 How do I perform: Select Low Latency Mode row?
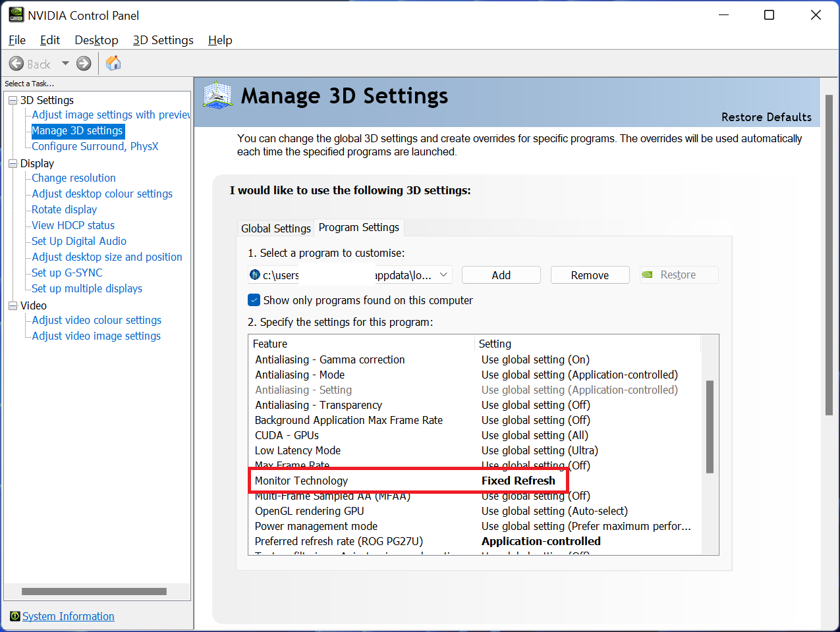pos(474,450)
